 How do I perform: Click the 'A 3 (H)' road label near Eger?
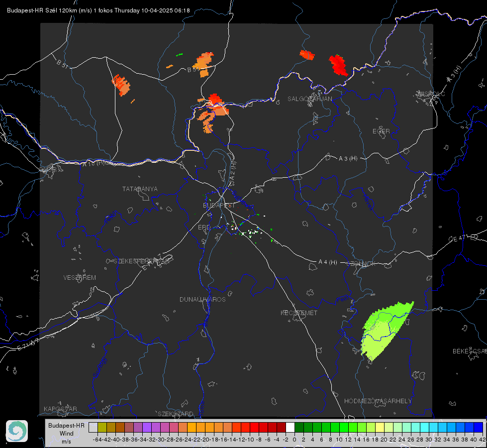click(x=348, y=159)
